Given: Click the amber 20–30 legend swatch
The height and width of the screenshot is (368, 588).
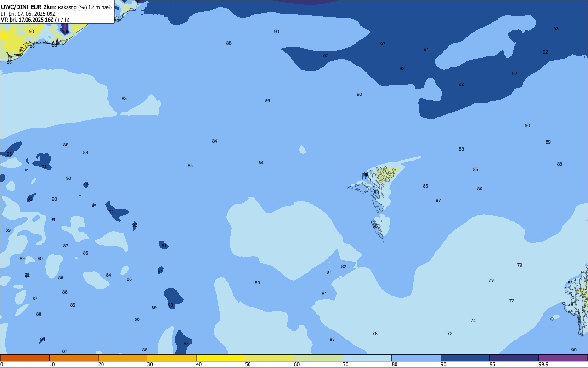Looking at the screenshot, I should click(123, 357).
